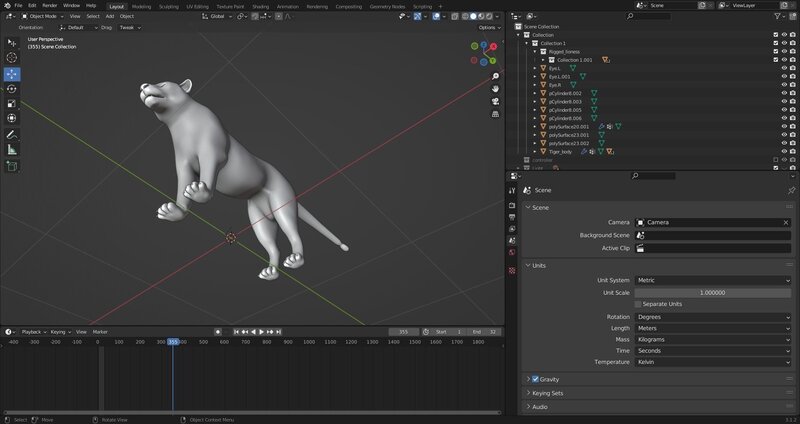This screenshot has width=800, height=424.
Task: Choose the Annotate tool
Action: (x=12, y=134)
